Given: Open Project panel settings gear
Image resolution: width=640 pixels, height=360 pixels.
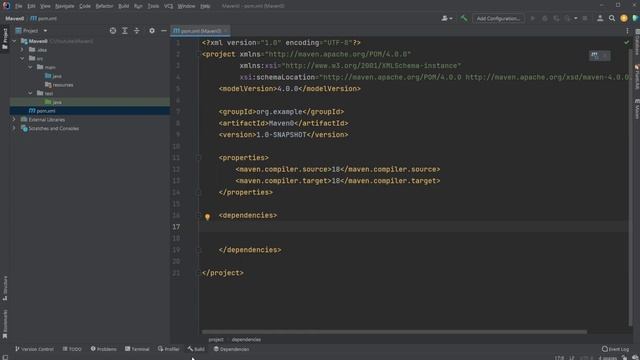Looking at the screenshot, I should 152,31.
